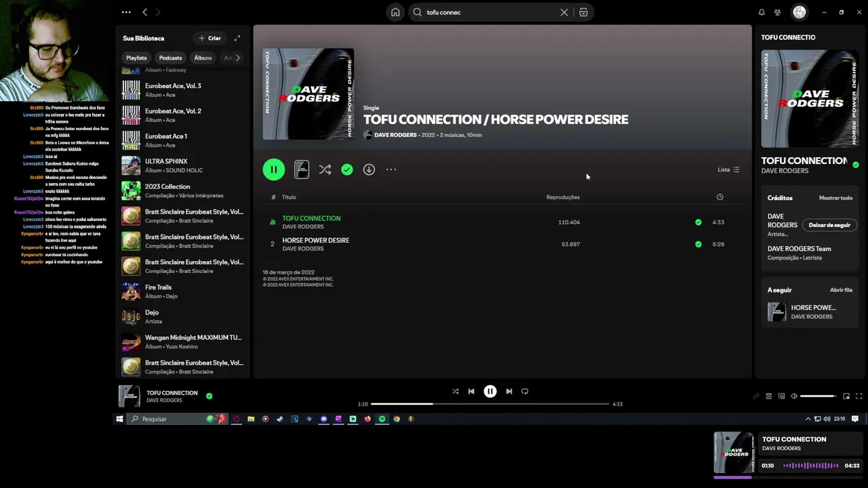Screen dimensions: 868x488
Task: Download the single with the arrow icon
Action: tap(369, 169)
